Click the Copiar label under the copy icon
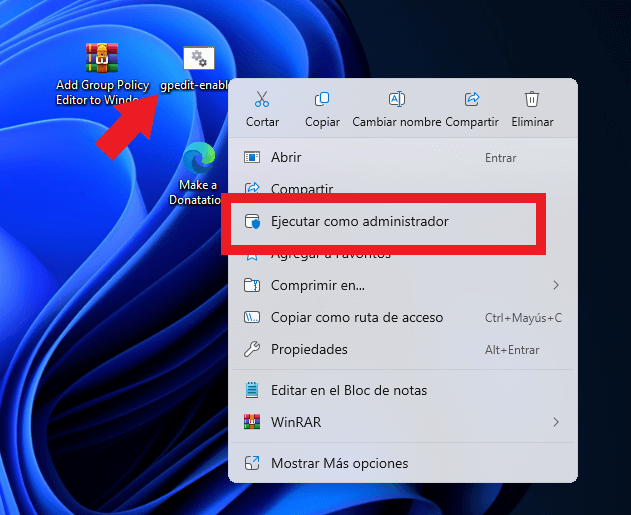This screenshot has height=515, width=631. pos(322,122)
